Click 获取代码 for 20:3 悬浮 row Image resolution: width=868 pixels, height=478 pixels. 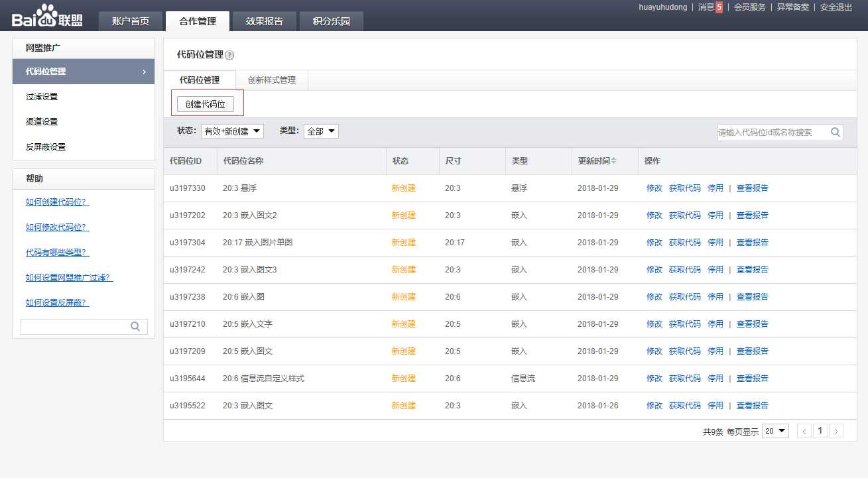tap(685, 188)
